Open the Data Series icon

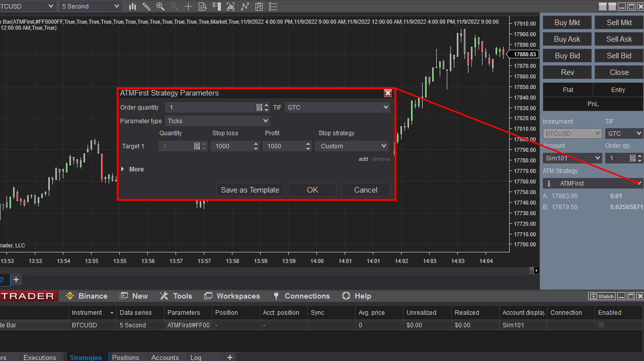click(230, 7)
